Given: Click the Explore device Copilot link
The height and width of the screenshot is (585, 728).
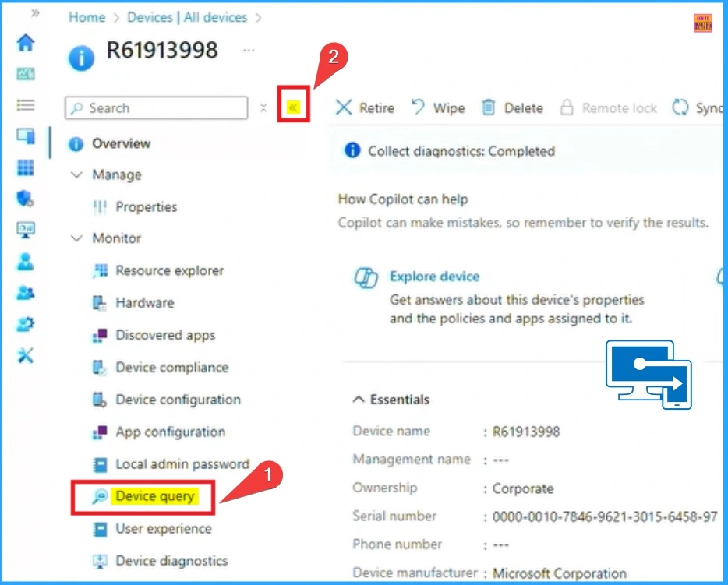Looking at the screenshot, I should [435, 277].
